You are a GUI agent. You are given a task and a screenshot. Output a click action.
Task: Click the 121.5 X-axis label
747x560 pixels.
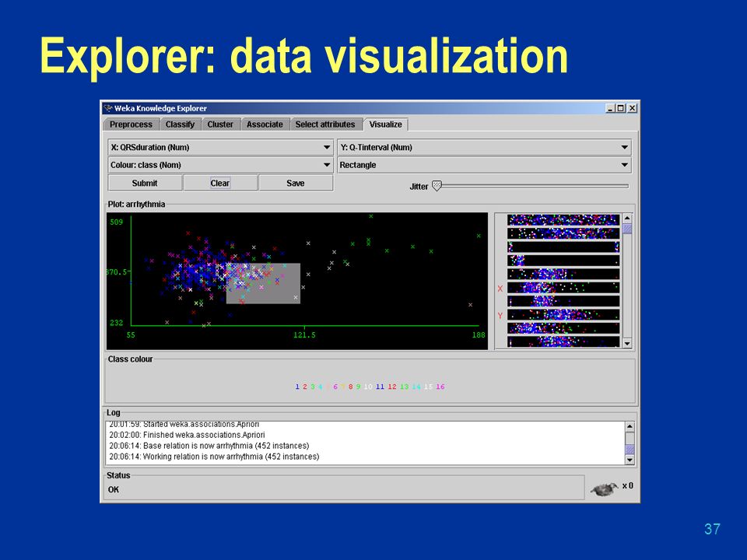[x=304, y=335]
